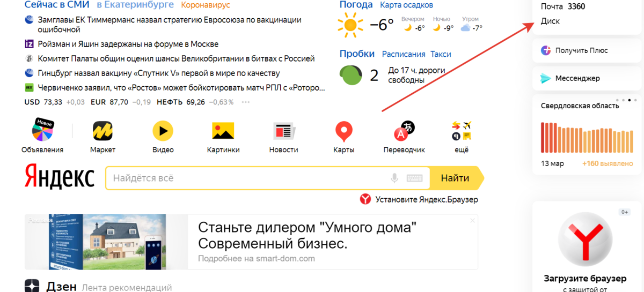Click the large Yandex Browser ball logo
The width and height of the screenshot is (644, 292).
(585, 238)
